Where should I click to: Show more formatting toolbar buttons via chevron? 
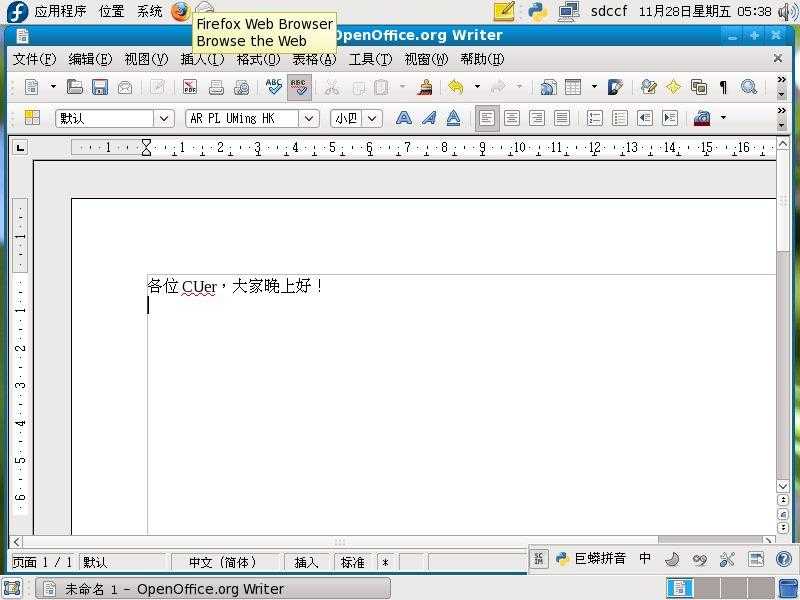pos(781,110)
